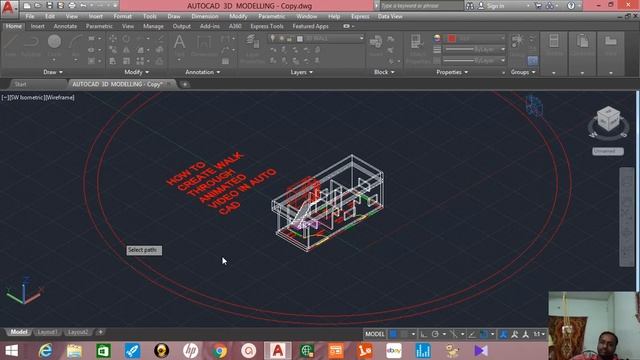The width and height of the screenshot is (640, 360).
Task: Click the Wireframe visual style label
Action: point(60,98)
